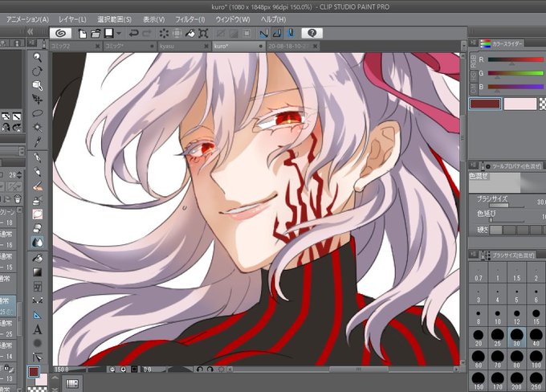Viewport: 546px width, 392px height.
Task: Click the Scale/Rotate transform icon
Action: coord(203,34)
